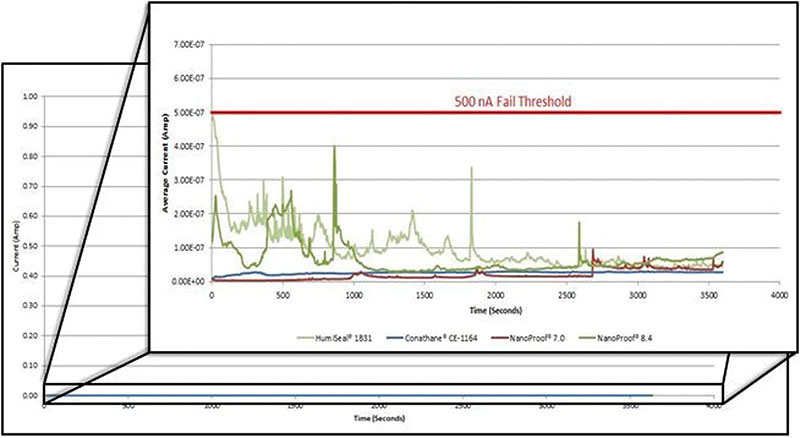The width and height of the screenshot is (800, 438).
Task: Click the outer chart 0.10 axis label
Action: pyautogui.click(x=31, y=366)
